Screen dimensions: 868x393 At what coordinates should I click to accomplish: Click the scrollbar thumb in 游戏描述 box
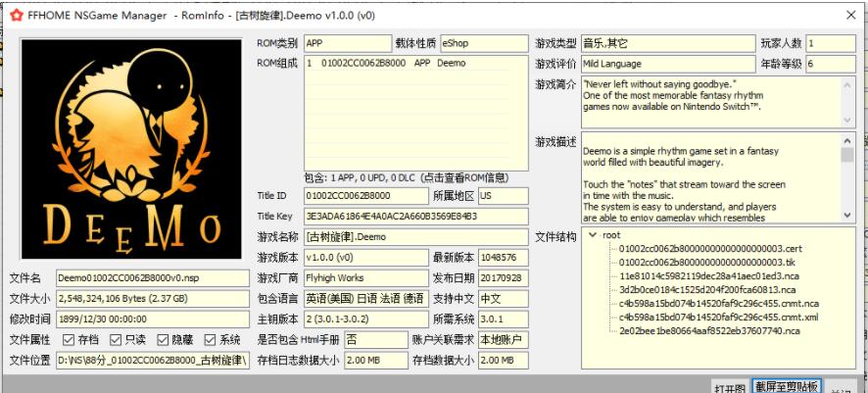[847, 155]
